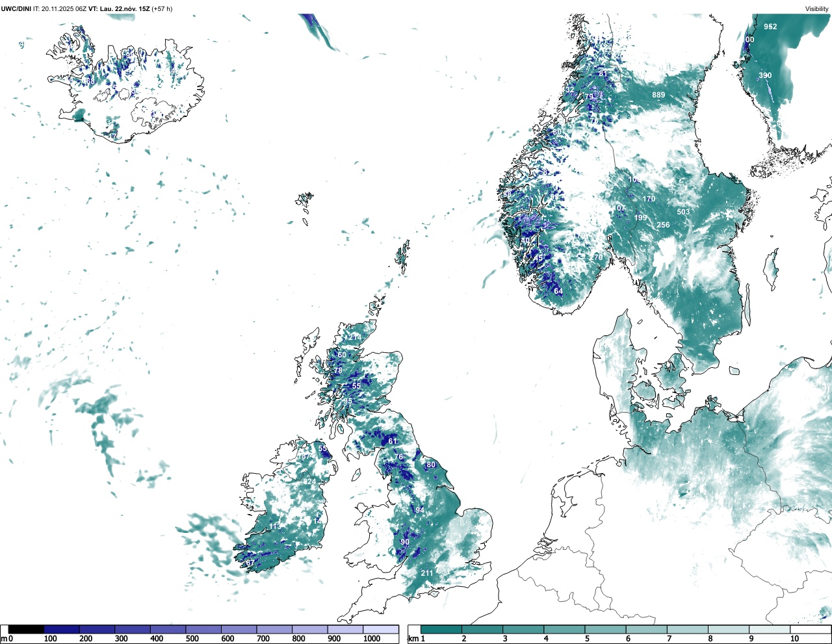The height and width of the screenshot is (644, 832).
Task: Click the '60' value in northwest Scotland
Action: [x=342, y=355]
